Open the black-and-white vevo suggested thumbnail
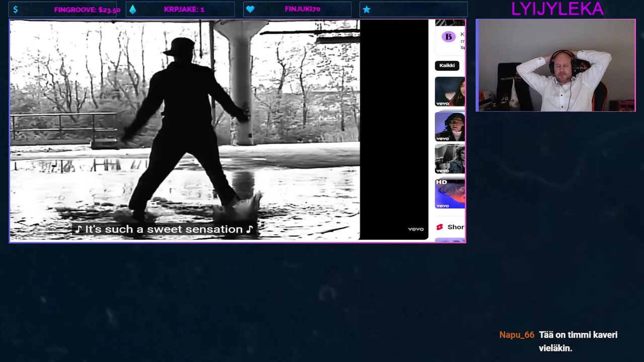 click(450, 159)
